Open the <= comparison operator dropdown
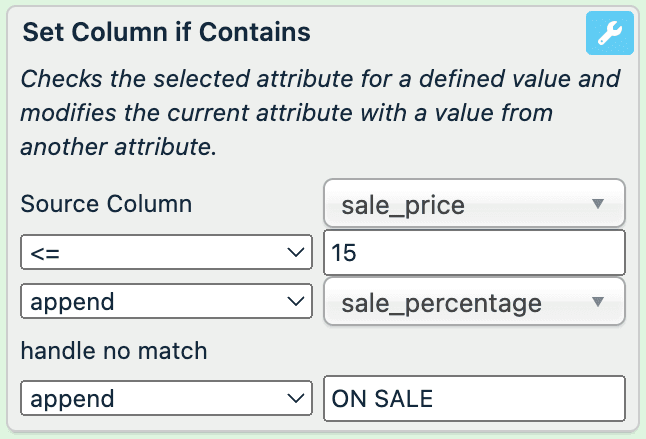Screen dimensions: 646x439 coord(166,253)
